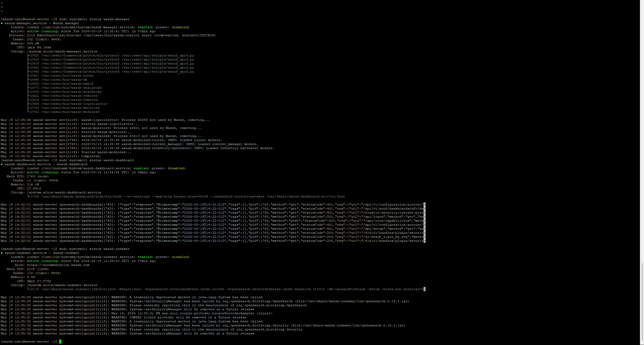Select the 2498 wazuh-db process row
644x345 pixels.
coord(57,80)
